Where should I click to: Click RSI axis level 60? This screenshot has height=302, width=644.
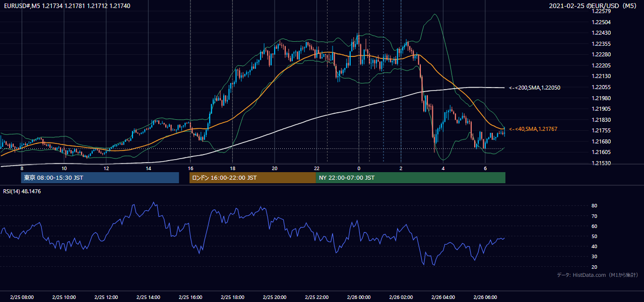(595, 226)
